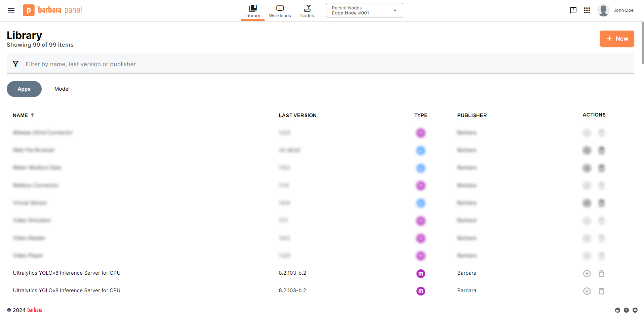Open YouTube link in footer
644x316 pixels.
[x=635, y=310]
